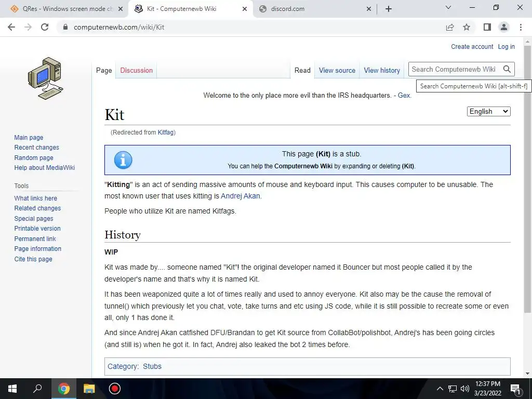
Task: Click the red record app taskbar icon
Action: (115, 389)
